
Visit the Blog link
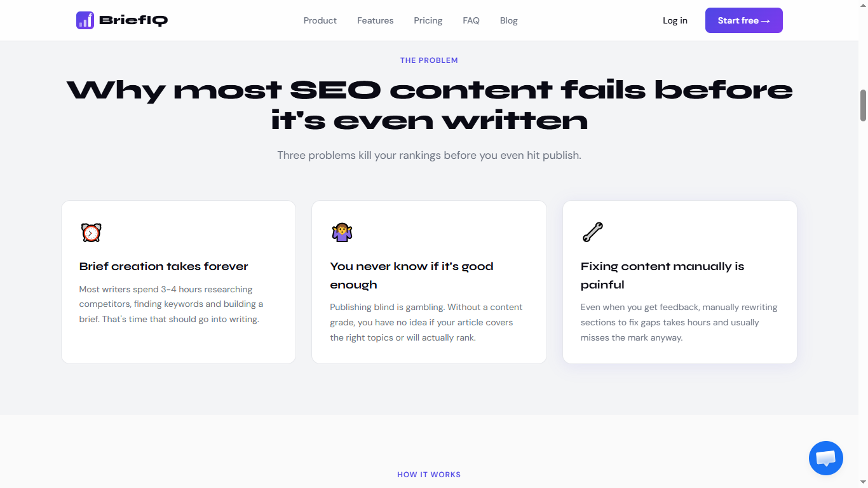(x=508, y=20)
